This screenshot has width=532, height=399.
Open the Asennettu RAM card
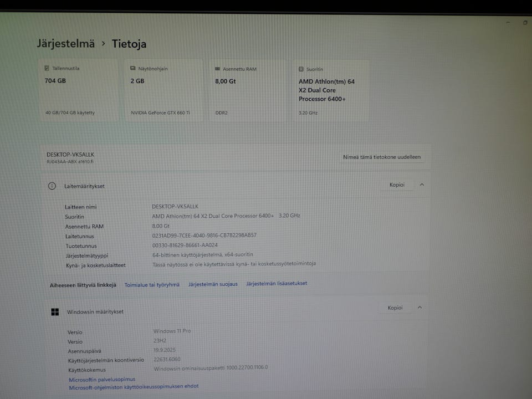[x=247, y=90]
